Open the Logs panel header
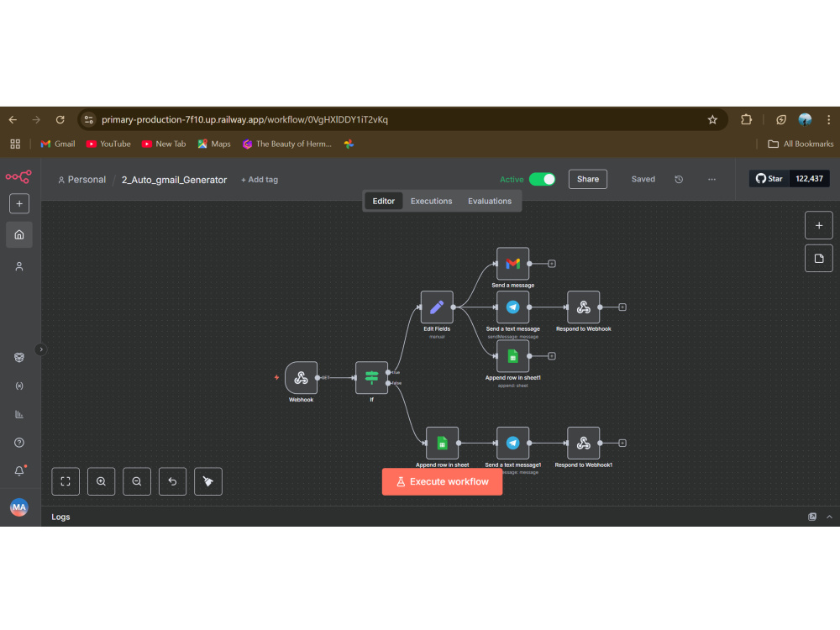The height and width of the screenshot is (630, 840). [x=60, y=517]
